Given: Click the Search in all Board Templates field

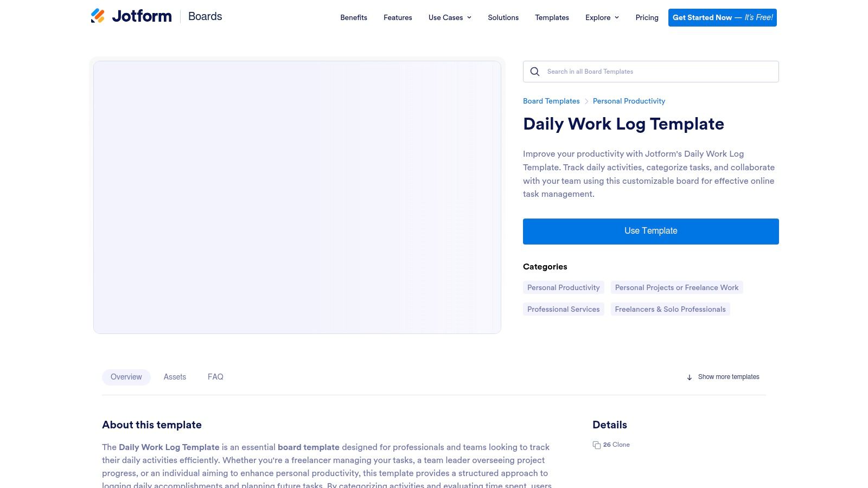Looking at the screenshot, I should pos(650,71).
